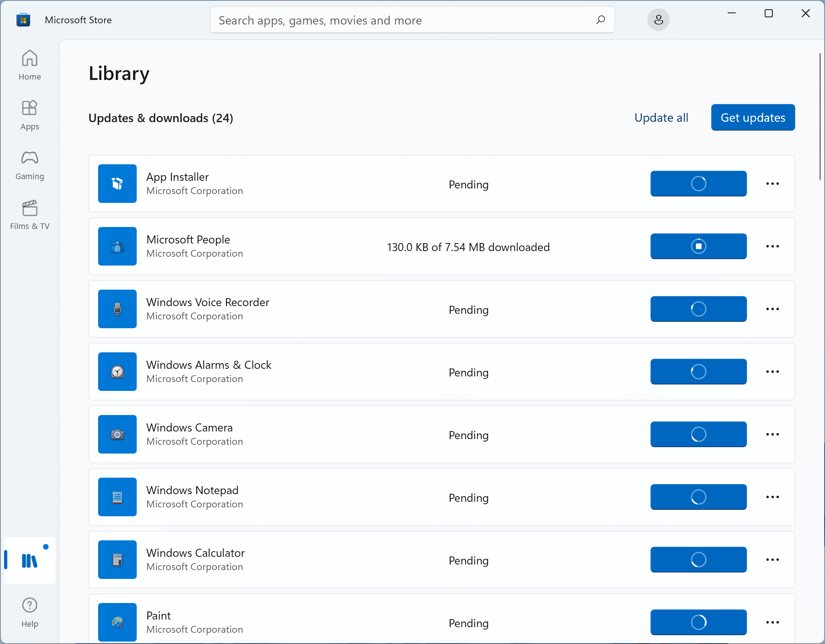Open more options for Windows Voice Recorder
825x644 pixels.
coord(772,309)
